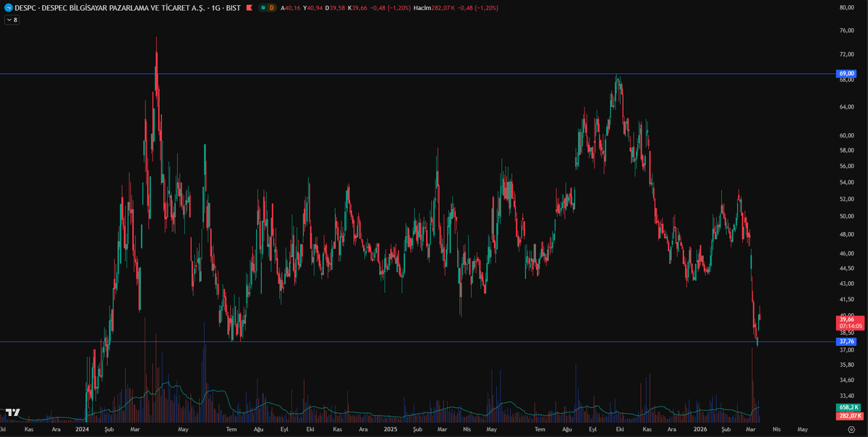Click the orange D data badge

click(271, 7)
